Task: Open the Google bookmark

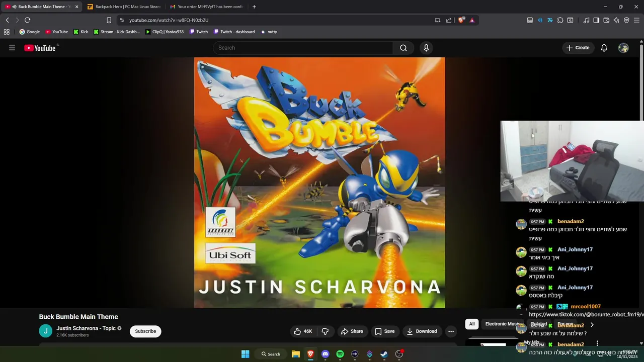Action: click(29, 32)
